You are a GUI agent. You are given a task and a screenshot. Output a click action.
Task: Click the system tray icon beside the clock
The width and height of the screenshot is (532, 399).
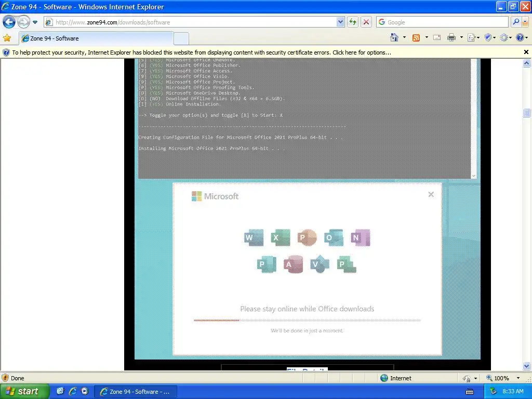tap(493, 392)
